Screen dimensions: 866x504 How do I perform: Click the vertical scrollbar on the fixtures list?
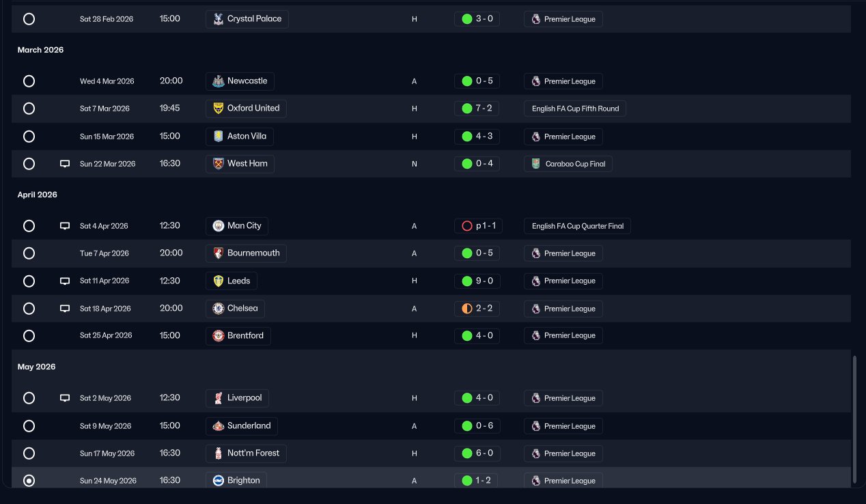click(854, 419)
